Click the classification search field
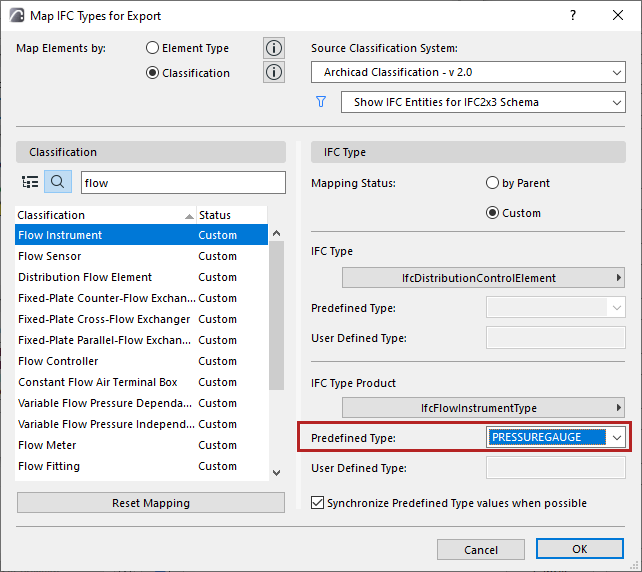 point(174,183)
